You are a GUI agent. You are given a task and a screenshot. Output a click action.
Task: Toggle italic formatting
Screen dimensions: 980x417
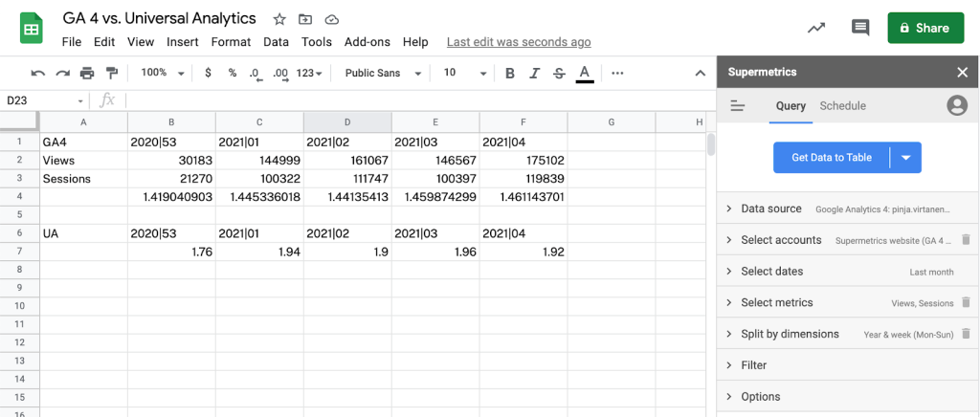534,74
